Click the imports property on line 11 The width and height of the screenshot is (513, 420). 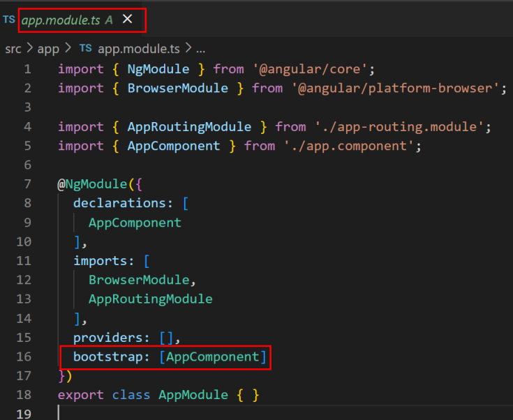point(100,261)
